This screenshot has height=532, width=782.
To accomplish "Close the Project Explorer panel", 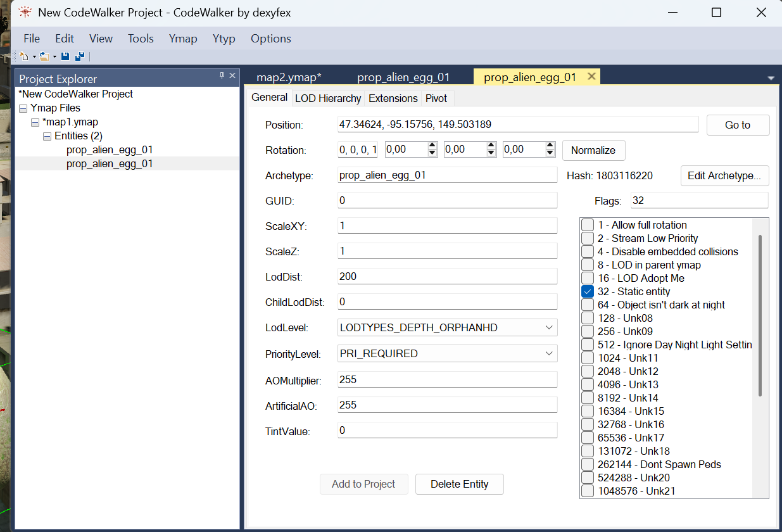I will click(x=232, y=75).
